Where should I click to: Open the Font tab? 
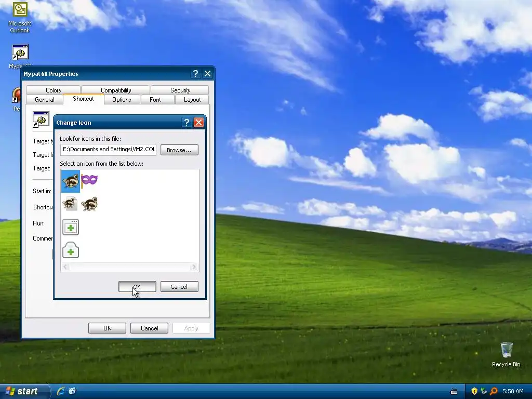point(155,99)
